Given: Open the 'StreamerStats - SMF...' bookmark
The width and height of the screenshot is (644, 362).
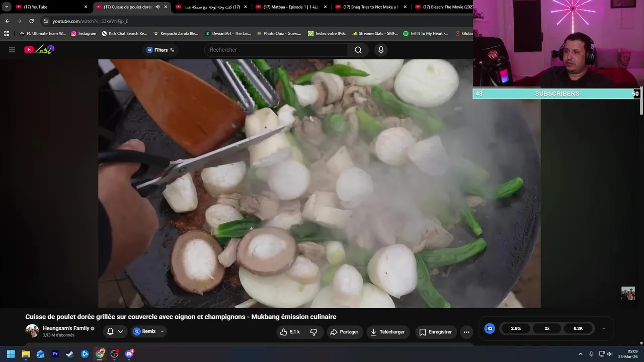Looking at the screenshot, I should point(374,34).
